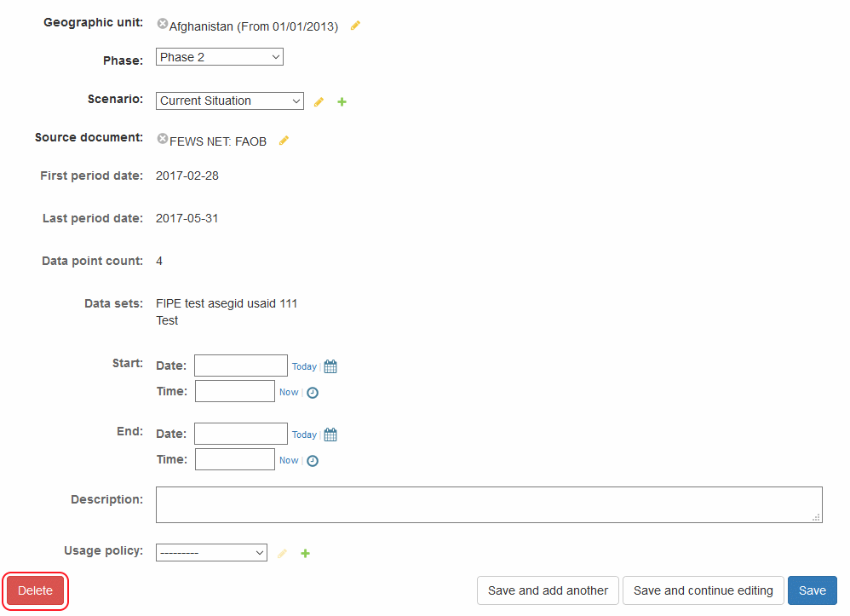The image size is (850, 616).
Task: Open the calendar picker for End date
Action: pyautogui.click(x=330, y=435)
